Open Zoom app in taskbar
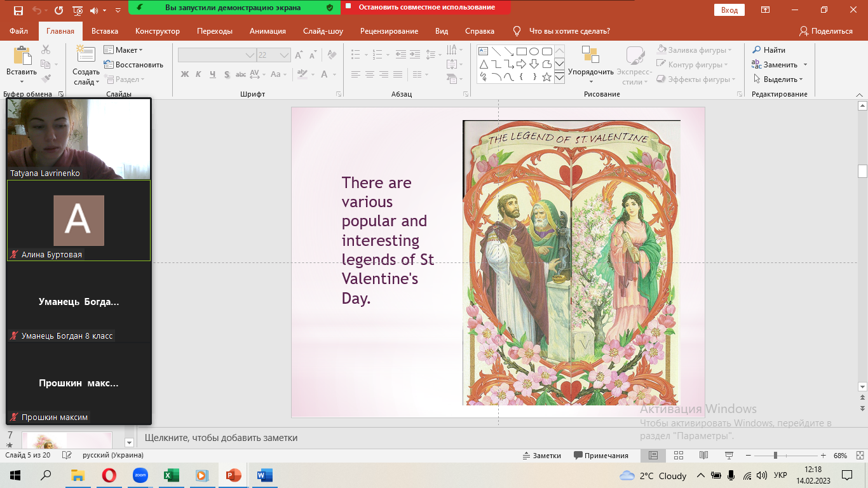The height and width of the screenshot is (488, 868). pos(140,475)
